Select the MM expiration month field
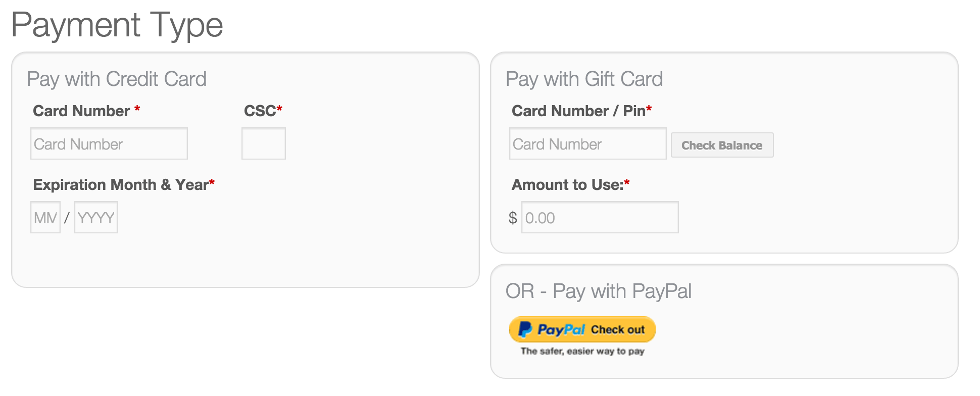This screenshot has height=396, width=980. pyautogui.click(x=45, y=218)
